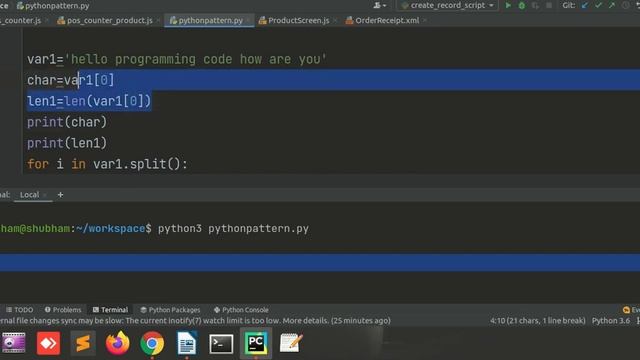640x360 pixels.
Task: Click the print(char) code line
Action: click(x=67, y=122)
